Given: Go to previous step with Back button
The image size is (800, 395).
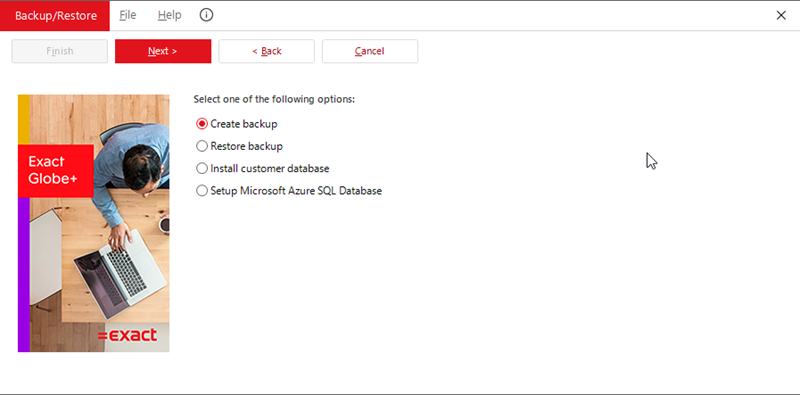Looking at the screenshot, I should click(x=266, y=51).
